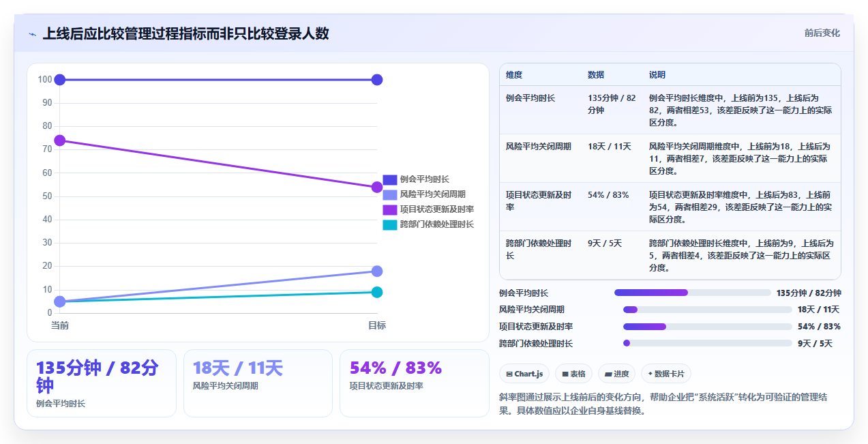Click table cell 135分钟 / 82分钟

point(612,104)
